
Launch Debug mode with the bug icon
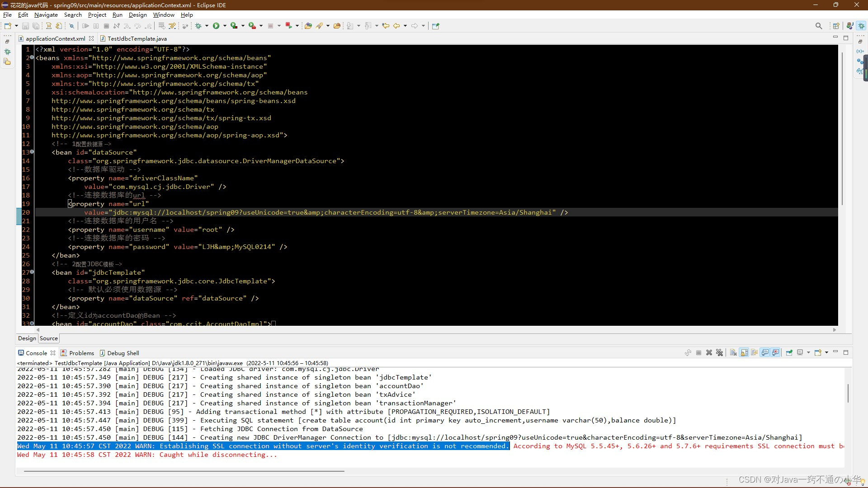click(198, 26)
